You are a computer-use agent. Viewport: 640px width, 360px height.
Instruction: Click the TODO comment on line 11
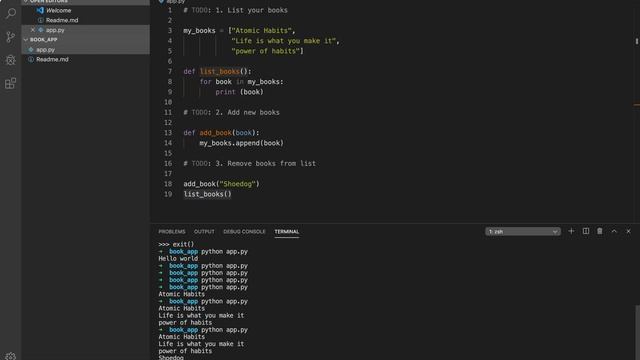231,112
